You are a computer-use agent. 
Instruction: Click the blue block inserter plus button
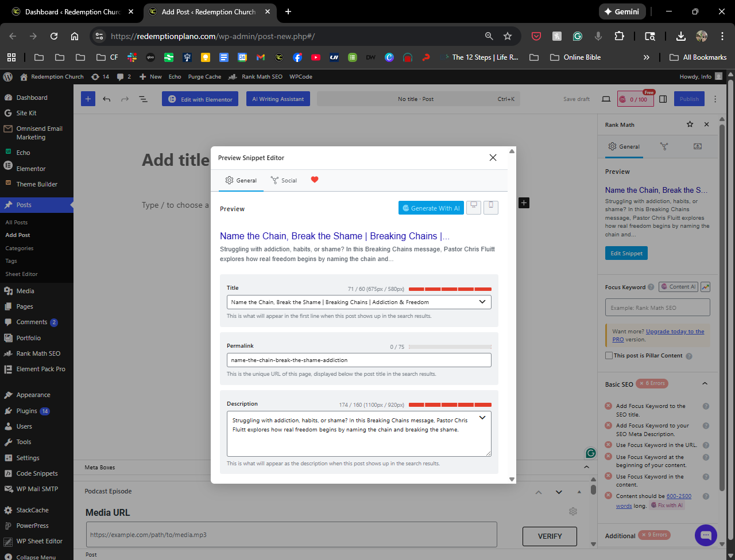point(88,99)
